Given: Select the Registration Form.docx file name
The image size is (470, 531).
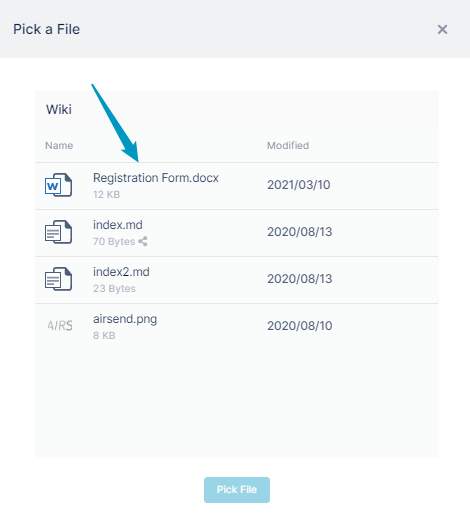Looking at the screenshot, I should pos(156,178).
